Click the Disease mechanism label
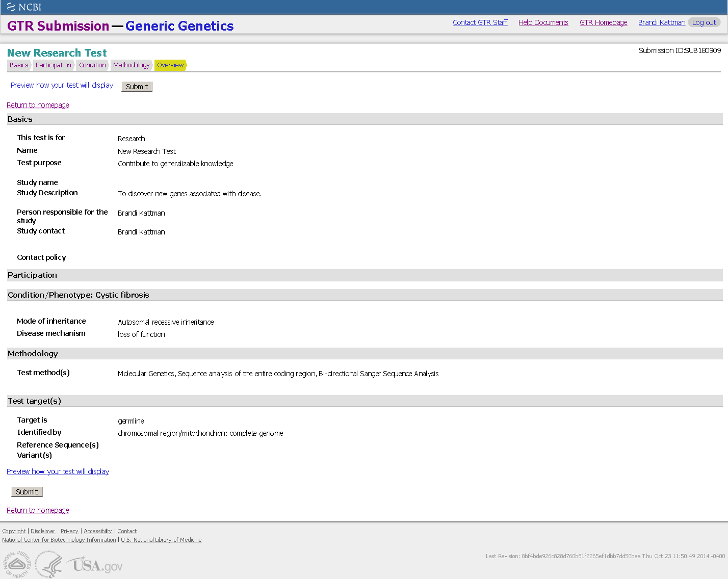The image size is (728, 579). tap(51, 333)
